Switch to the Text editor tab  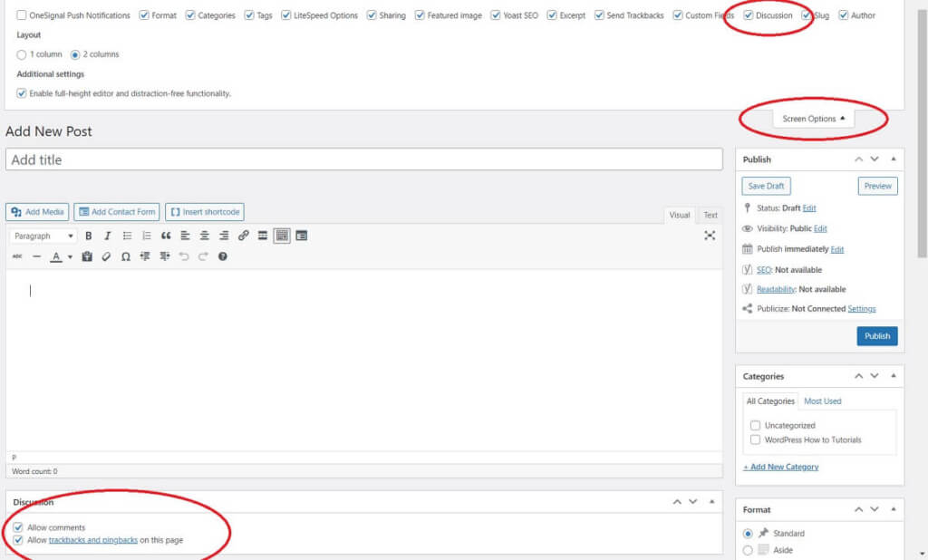(710, 215)
